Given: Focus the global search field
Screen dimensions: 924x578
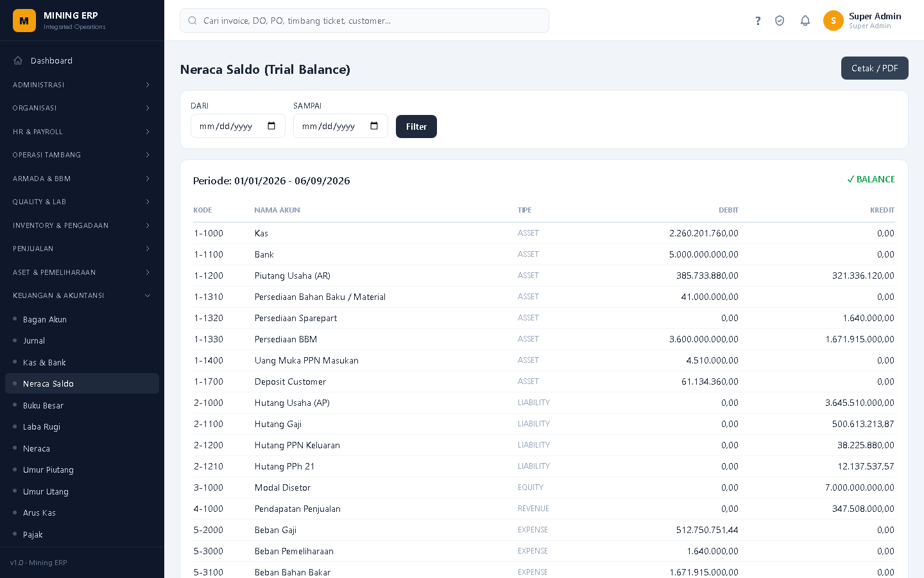Looking at the screenshot, I should [364, 21].
